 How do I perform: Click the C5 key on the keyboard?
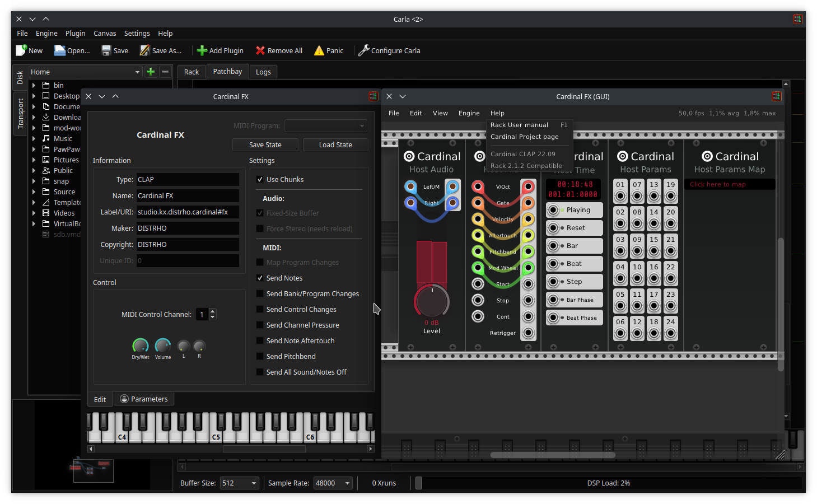[x=216, y=436]
